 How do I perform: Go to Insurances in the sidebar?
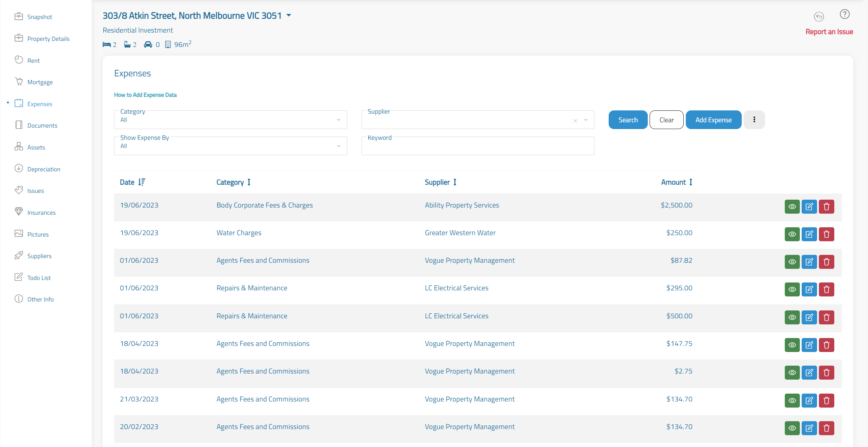coord(41,213)
